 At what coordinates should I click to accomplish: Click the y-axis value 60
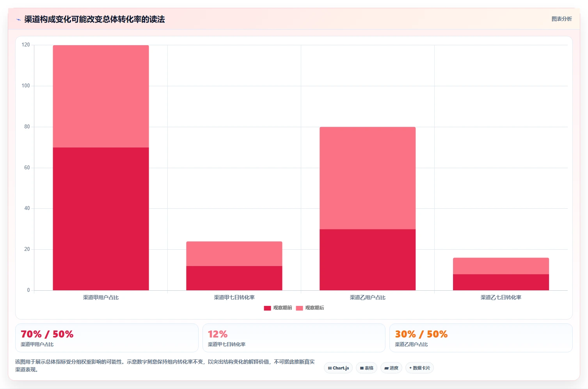coord(27,168)
